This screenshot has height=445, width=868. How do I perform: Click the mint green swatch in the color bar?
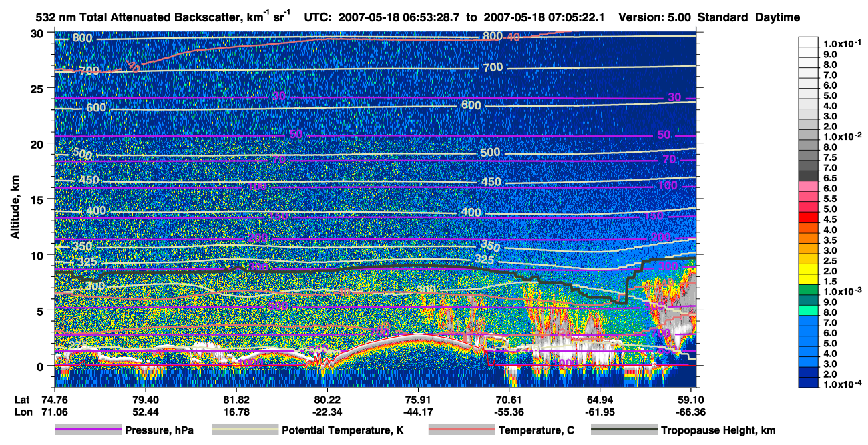[x=809, y=312]
